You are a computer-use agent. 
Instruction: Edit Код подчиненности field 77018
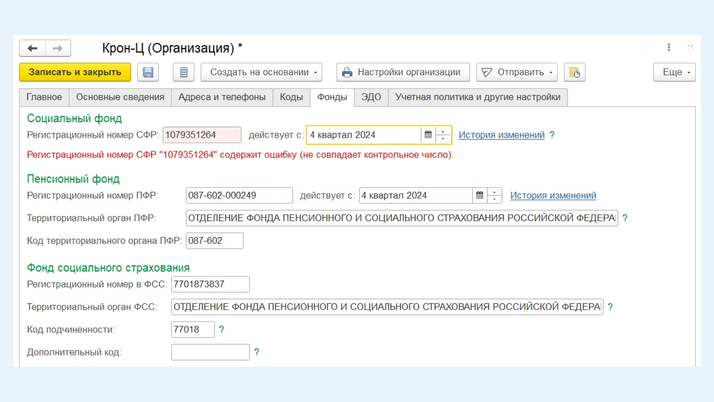193,329
